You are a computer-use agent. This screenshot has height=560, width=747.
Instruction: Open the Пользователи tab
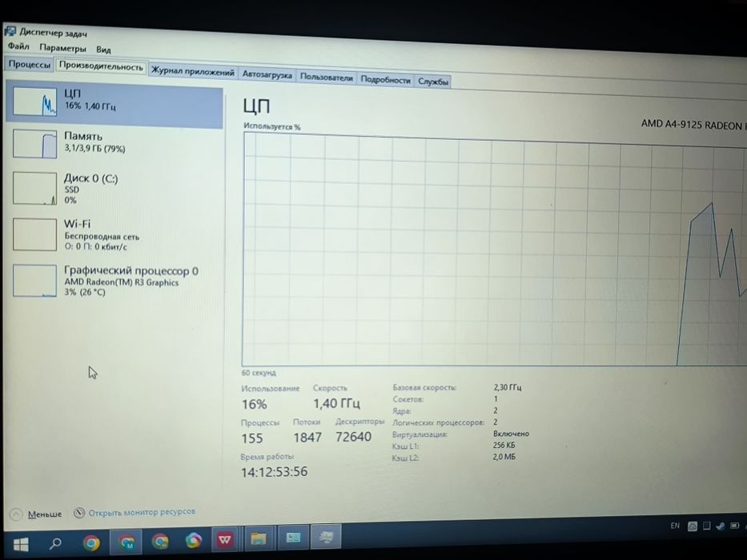327,78
